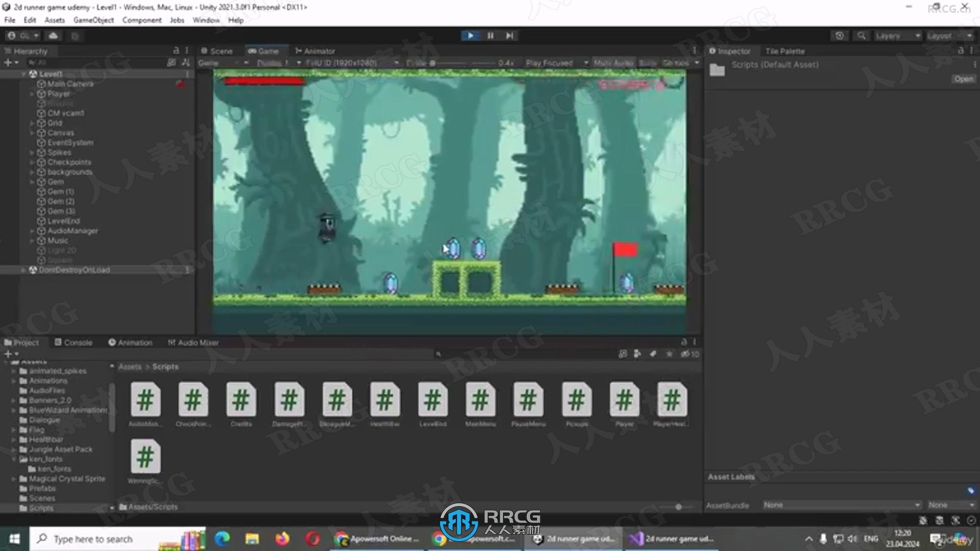The image size is (980, 551).
Task: Select the MainMenu script asset
Action: (481, 404)
